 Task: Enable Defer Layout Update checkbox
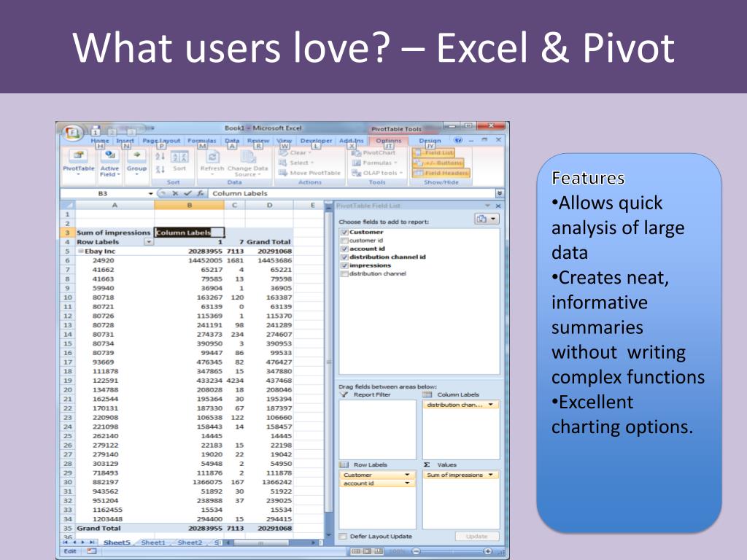click(x=343, y=536)
